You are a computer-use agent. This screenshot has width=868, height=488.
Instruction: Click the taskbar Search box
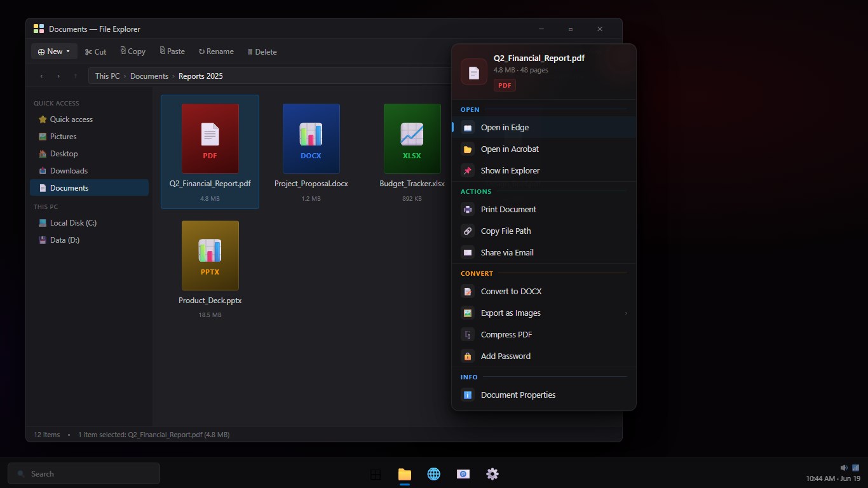click(84, 473)
